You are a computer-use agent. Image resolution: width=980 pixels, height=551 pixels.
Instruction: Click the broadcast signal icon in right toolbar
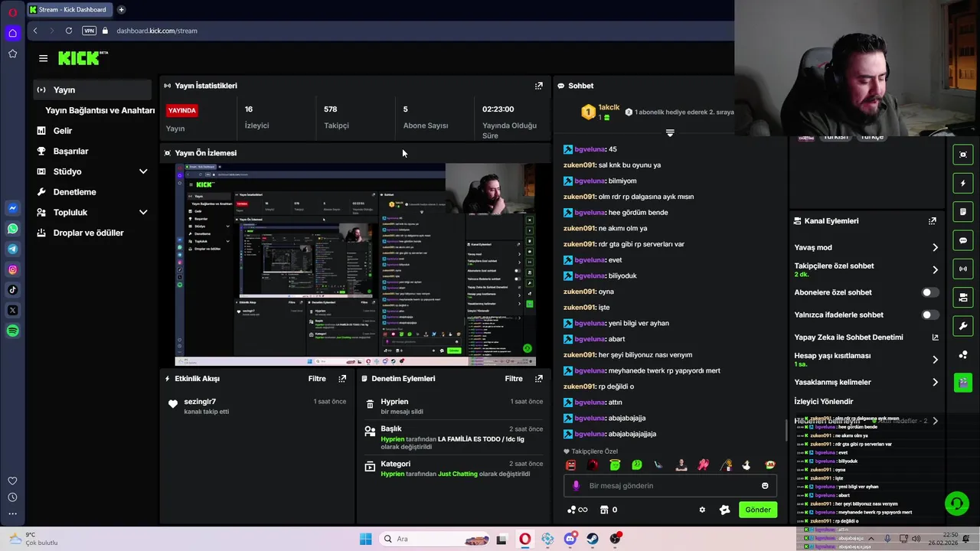pos(963,269)
